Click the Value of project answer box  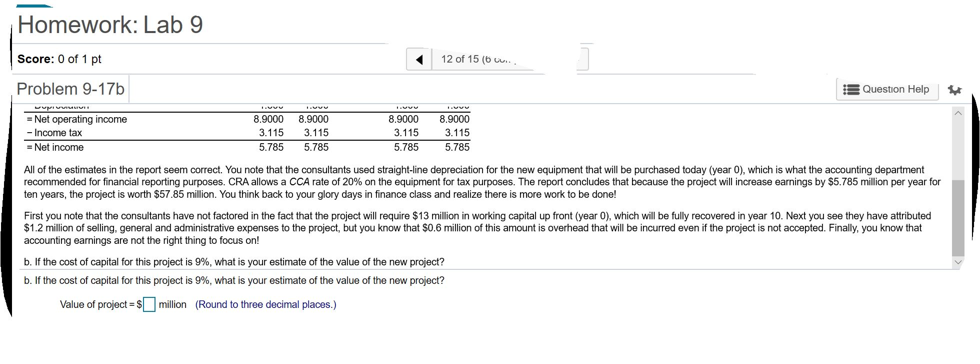click(x=148, y=304)
